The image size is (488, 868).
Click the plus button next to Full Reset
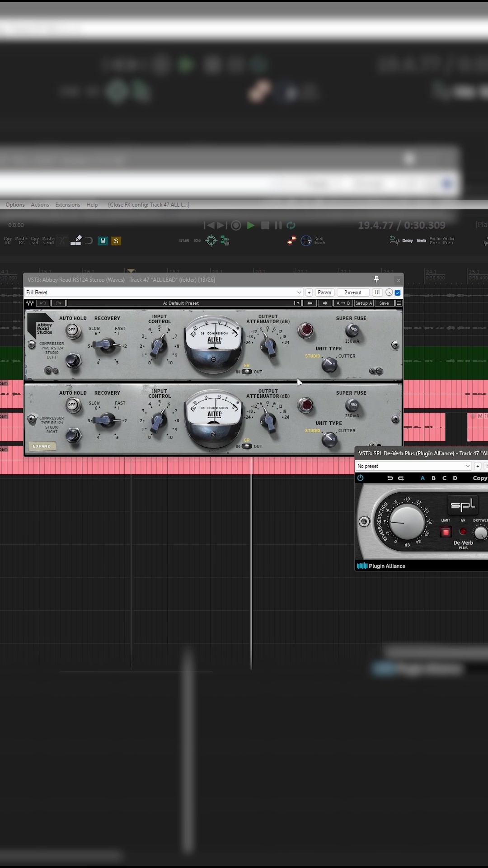(309, 292)
